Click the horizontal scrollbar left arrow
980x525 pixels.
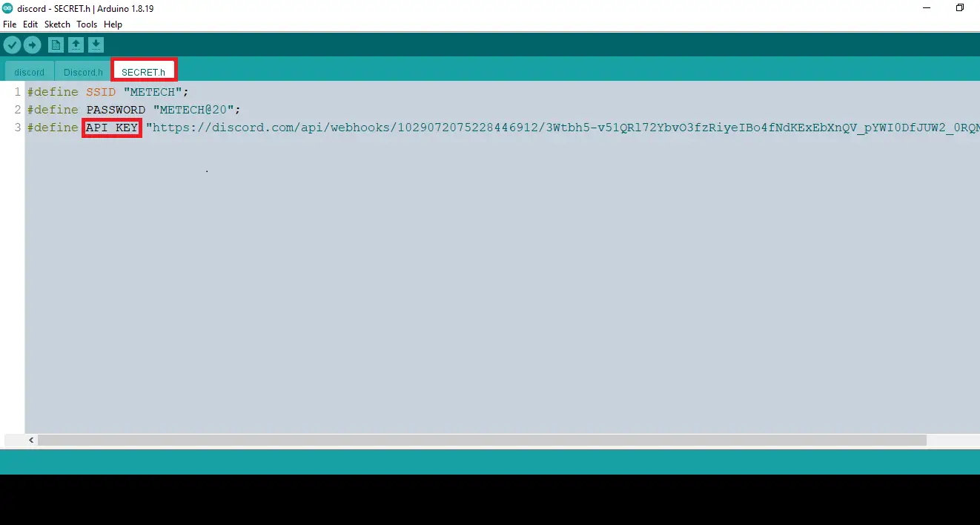click(31, 440)
